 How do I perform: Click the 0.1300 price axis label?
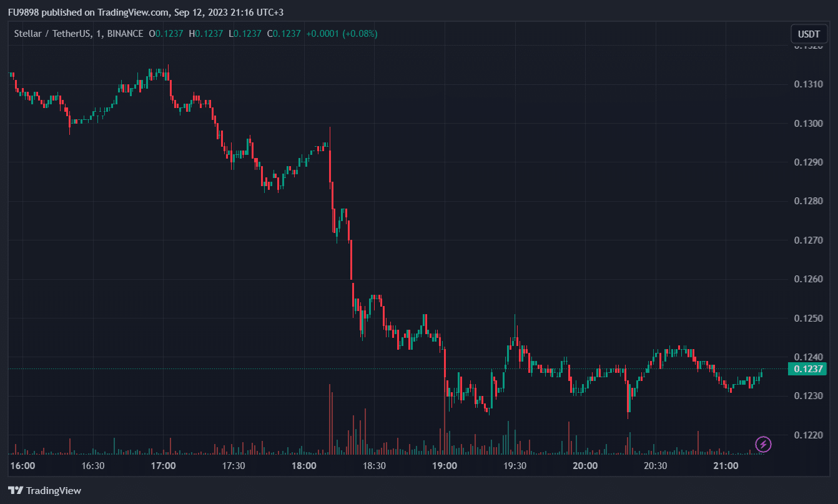(x=809, y=124)
